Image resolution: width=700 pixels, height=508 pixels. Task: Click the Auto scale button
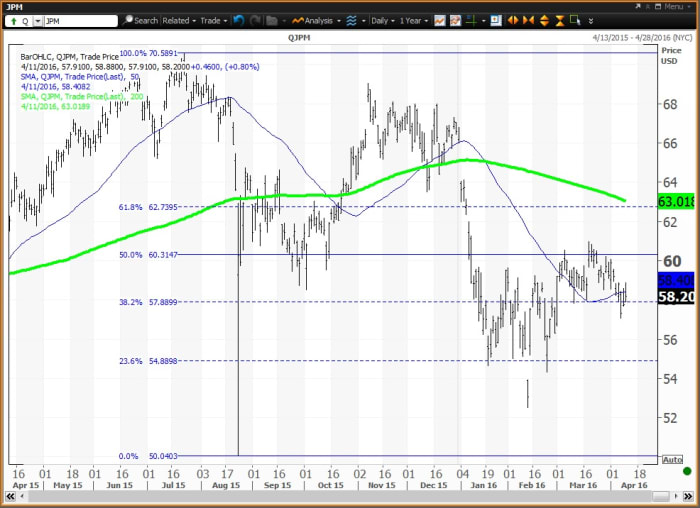(672, 459)
